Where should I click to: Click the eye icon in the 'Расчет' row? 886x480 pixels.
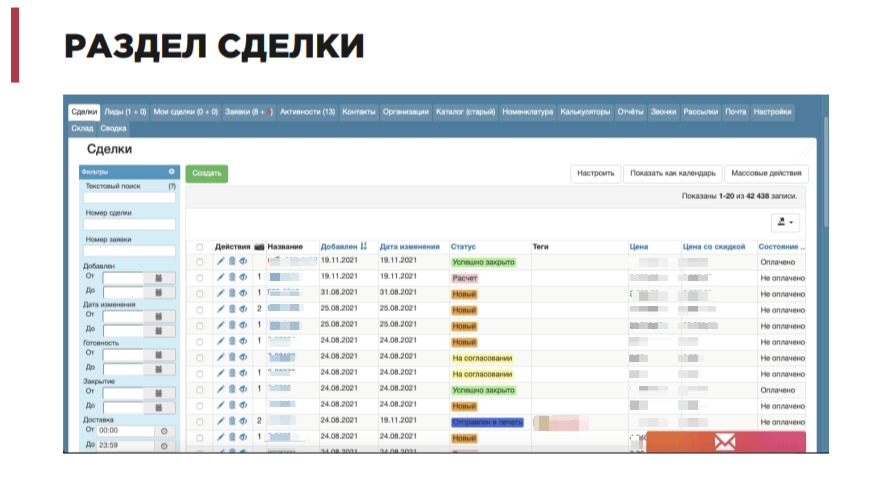click(243, 277)
